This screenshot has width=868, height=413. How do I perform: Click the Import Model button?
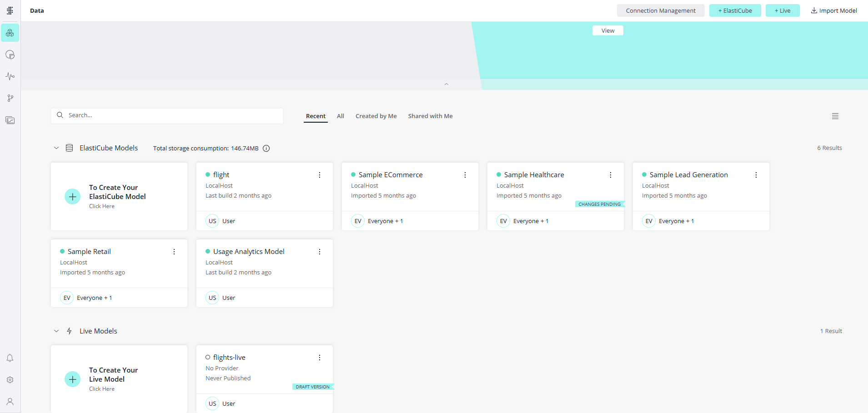click(x=834, y=11)
